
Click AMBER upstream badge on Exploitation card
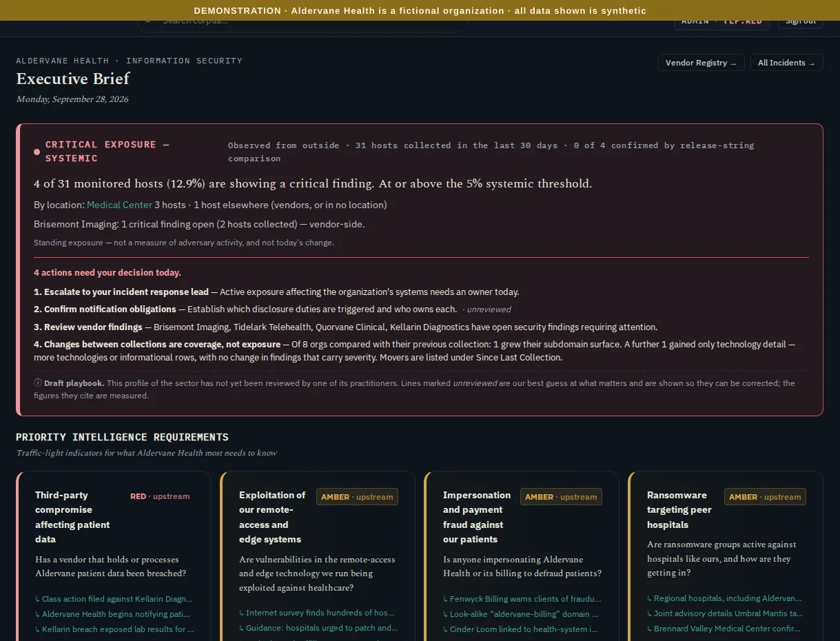357,497
